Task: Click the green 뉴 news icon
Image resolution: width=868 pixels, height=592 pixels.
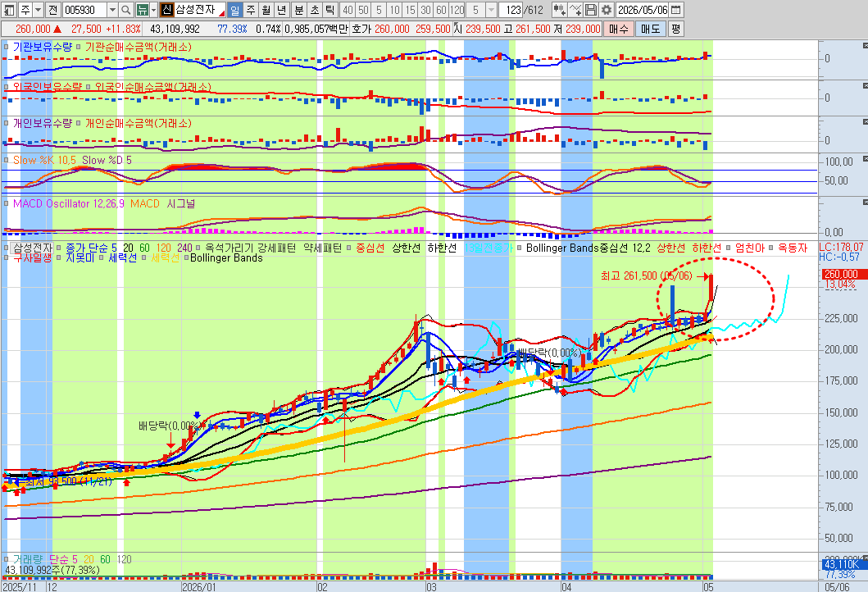Action: tap(142, 9)
